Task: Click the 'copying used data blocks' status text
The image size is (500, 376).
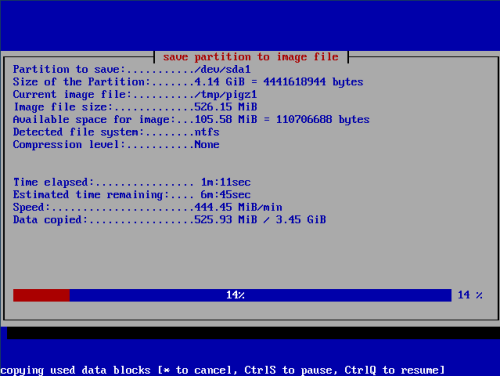Action: pyautogui.click(x=75, y=370)
